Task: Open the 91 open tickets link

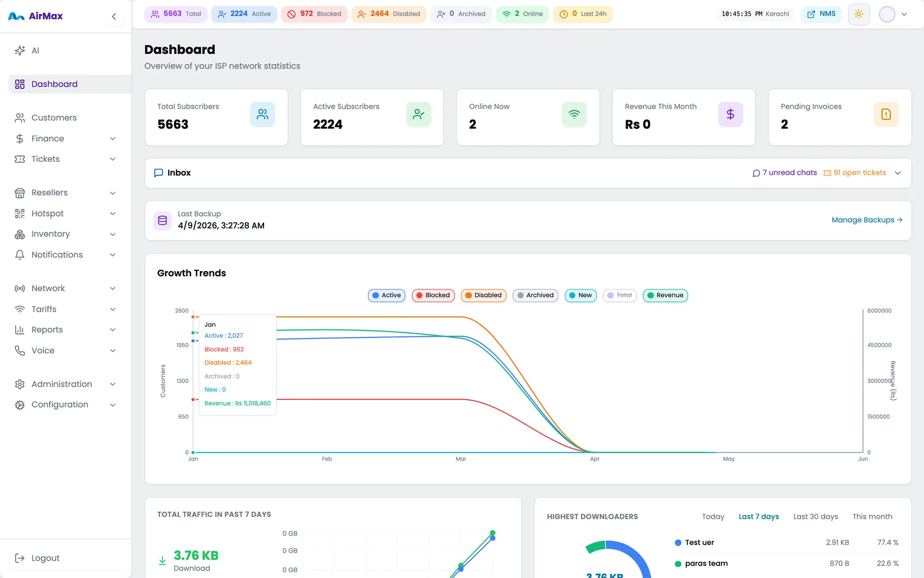Action: tap(855, 173)
